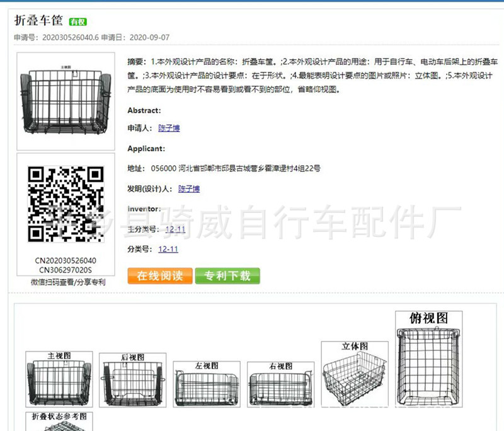504x431 pixels.
Task: Click the 摘要 abstract paragraph
Action: point(312,76)
